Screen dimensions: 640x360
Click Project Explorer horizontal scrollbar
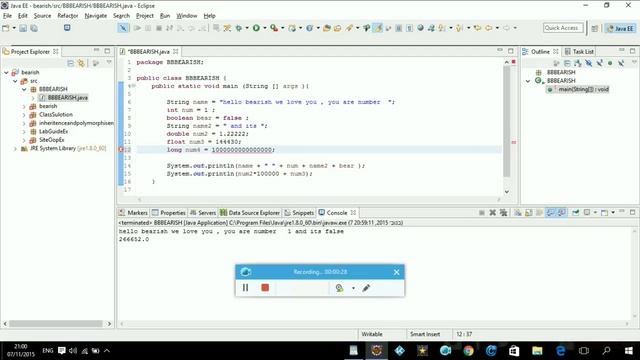pyautogui.click(x=56, y=324)
